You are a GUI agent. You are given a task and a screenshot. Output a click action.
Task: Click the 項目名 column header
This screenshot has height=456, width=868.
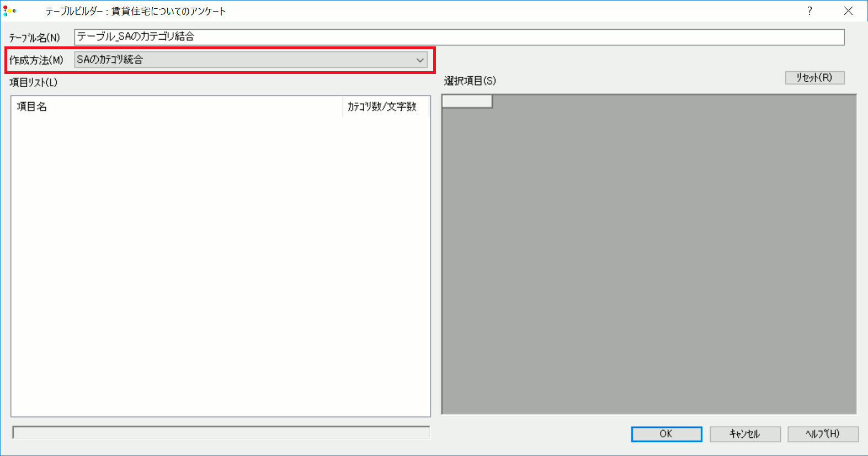tap(177, 107)
